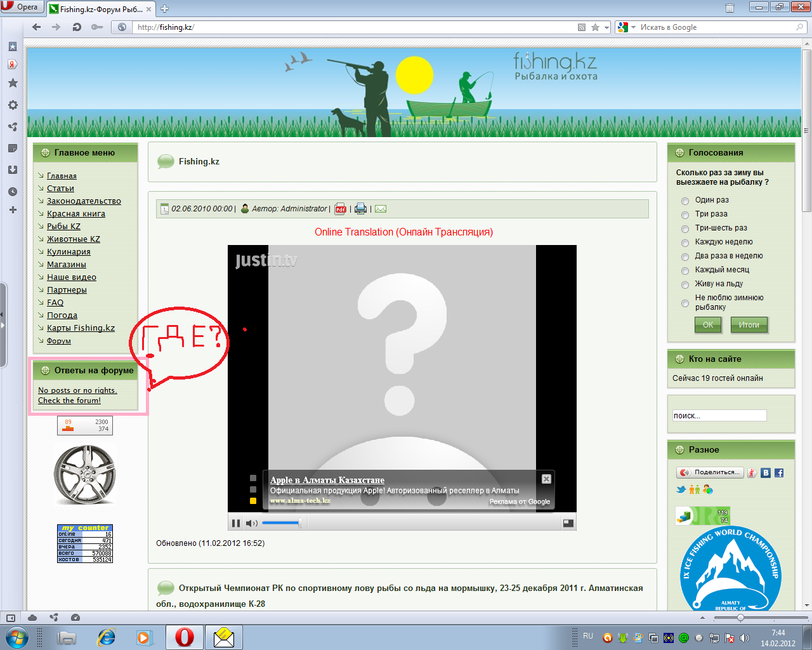
Task: Open the Notes panel in sidebar
Action: (13, 148)
